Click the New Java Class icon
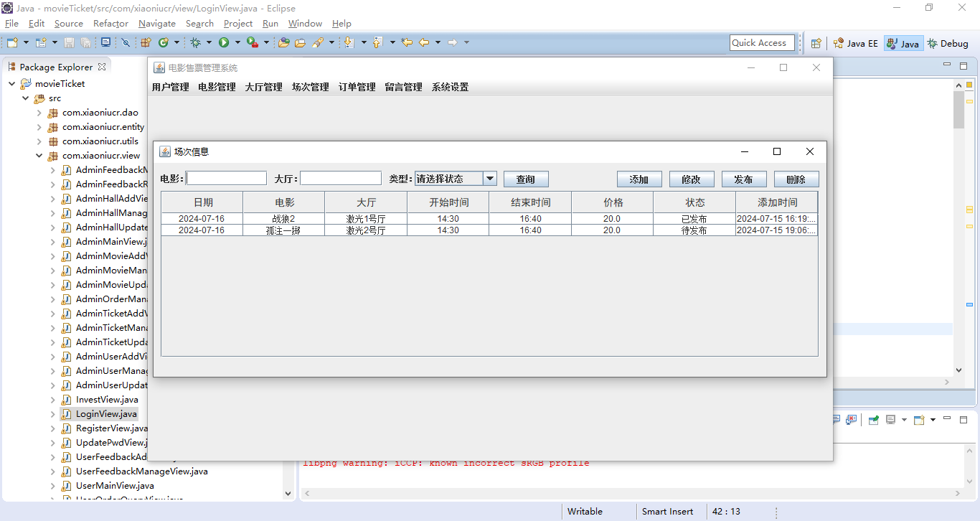 [x=164, y=42]
